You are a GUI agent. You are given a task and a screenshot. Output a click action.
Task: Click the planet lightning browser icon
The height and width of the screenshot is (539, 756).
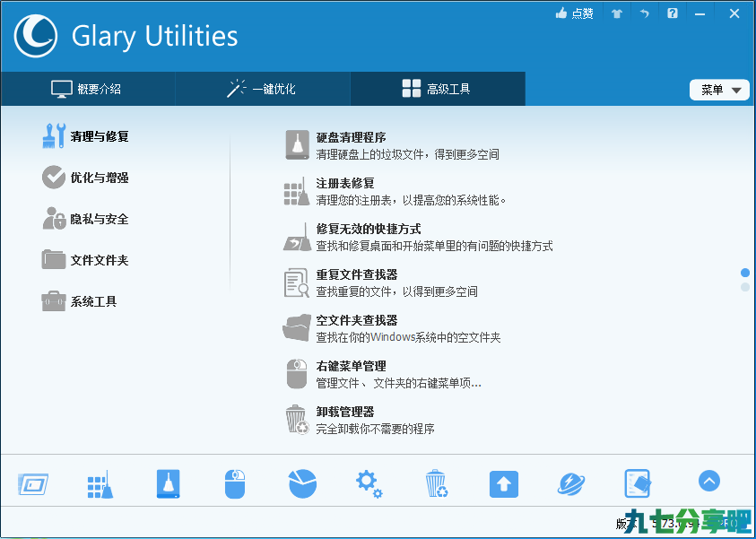(571, 484)
